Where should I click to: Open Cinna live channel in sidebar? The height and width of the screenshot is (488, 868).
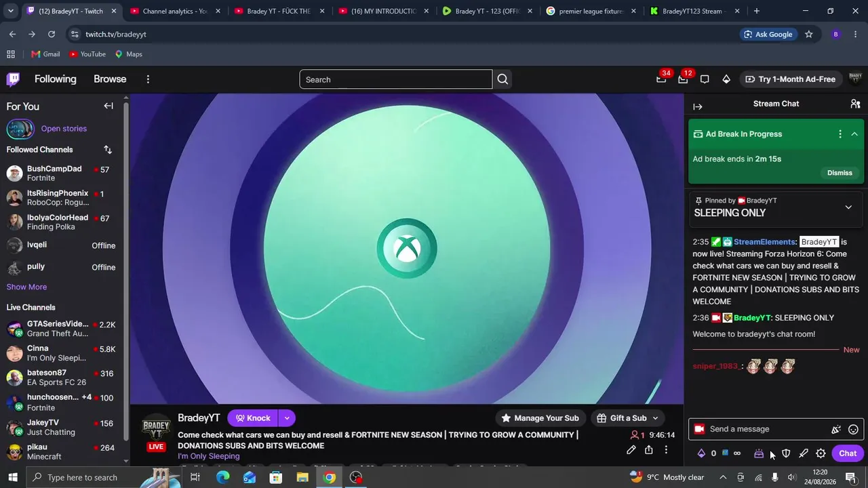[x=61, y=353]
